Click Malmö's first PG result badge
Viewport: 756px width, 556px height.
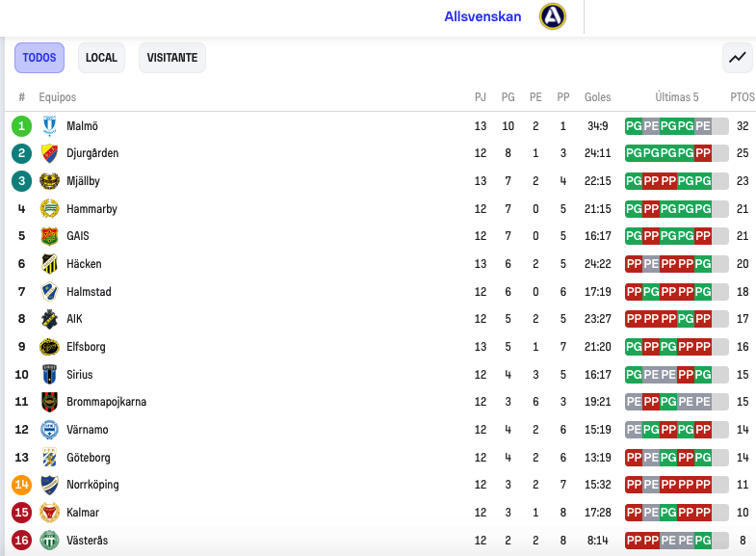[x=634, y=126]
